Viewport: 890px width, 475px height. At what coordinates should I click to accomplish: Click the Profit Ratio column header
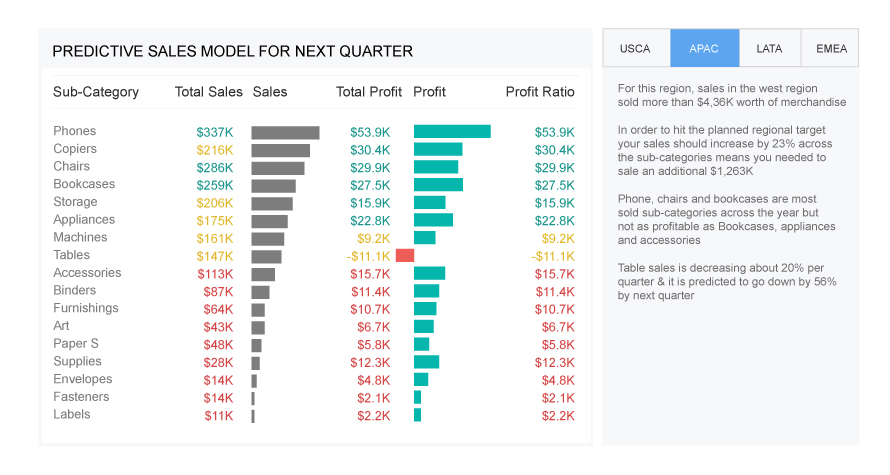point(540,92)
